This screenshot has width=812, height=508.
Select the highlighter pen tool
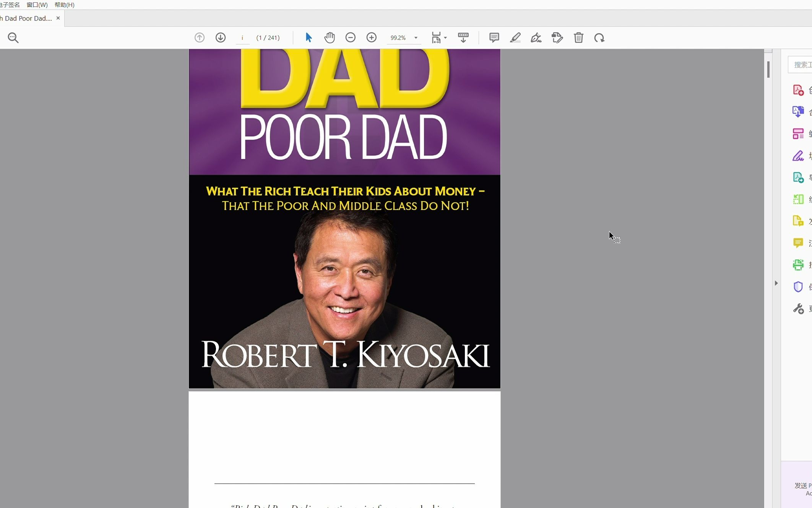point(515,37)
